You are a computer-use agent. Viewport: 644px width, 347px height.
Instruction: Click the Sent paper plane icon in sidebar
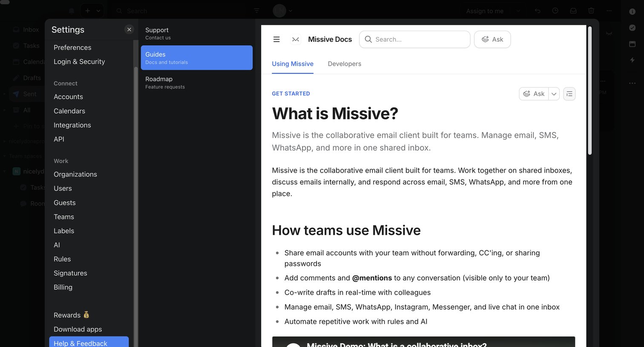point(16,94)
